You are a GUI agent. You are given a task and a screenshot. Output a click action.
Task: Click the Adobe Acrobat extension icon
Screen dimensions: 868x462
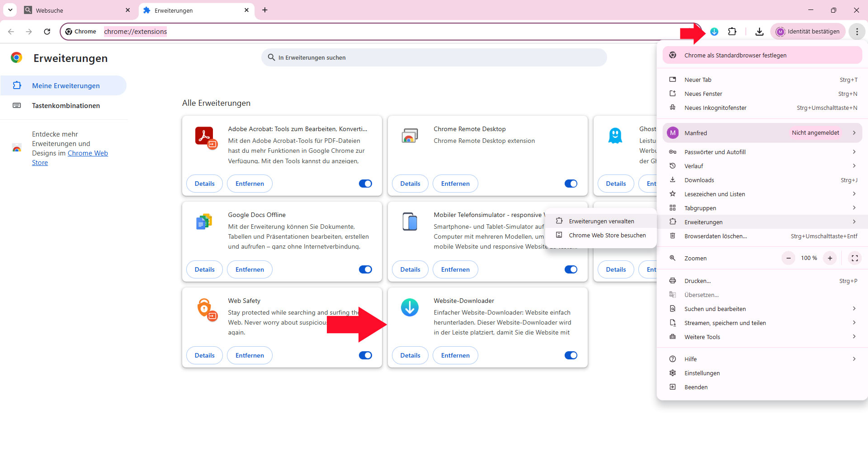point(205,137)
